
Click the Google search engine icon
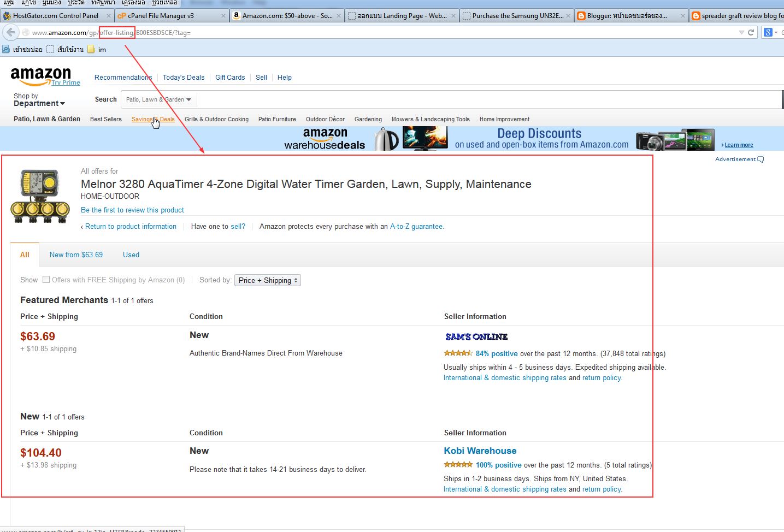pyautogui.click(x=768, y=33)
